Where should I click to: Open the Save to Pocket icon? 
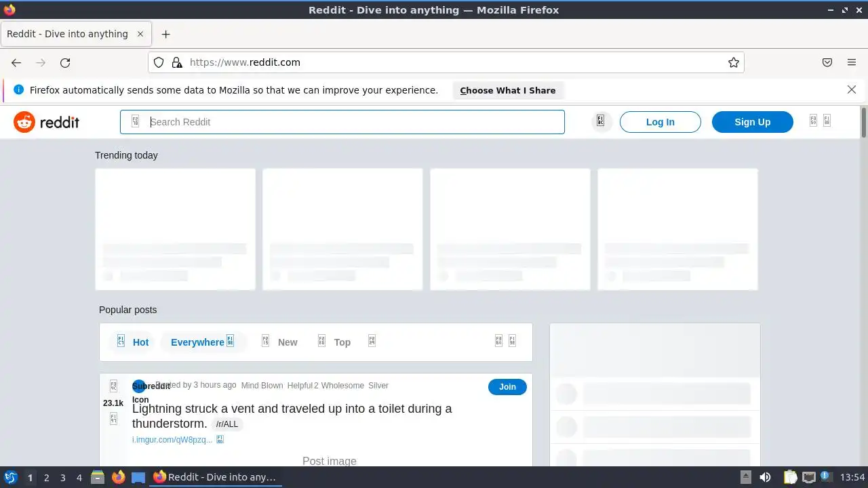click(x=827, y=62)
